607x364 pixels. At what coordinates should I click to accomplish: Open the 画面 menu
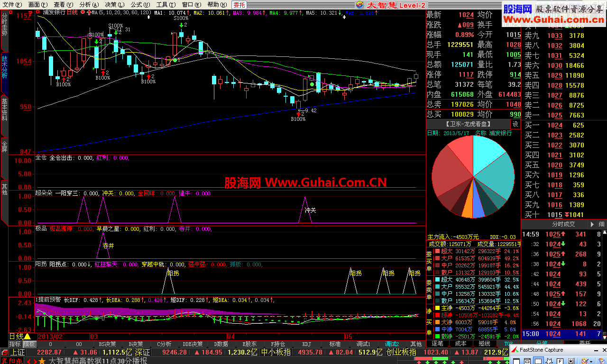[37, 4]
